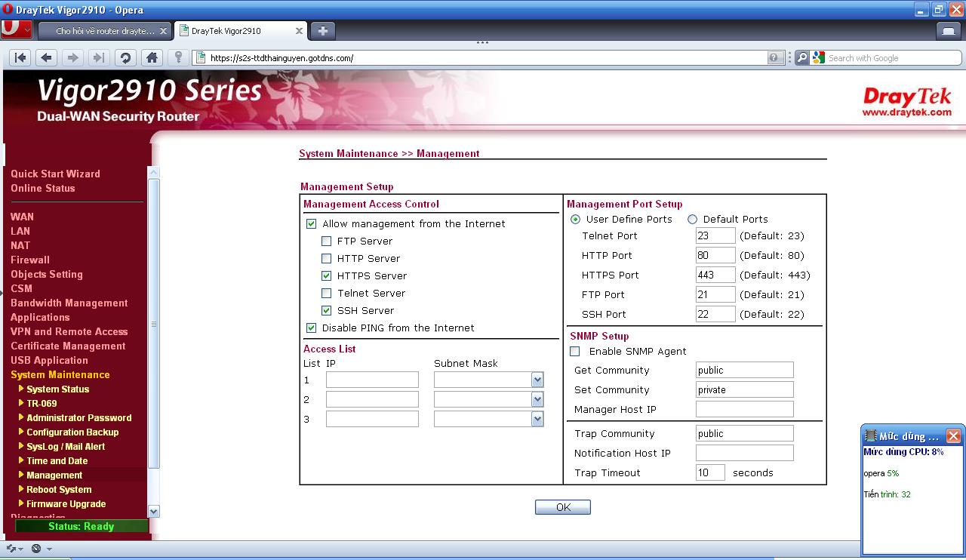Click the wand password key icon

178,57
